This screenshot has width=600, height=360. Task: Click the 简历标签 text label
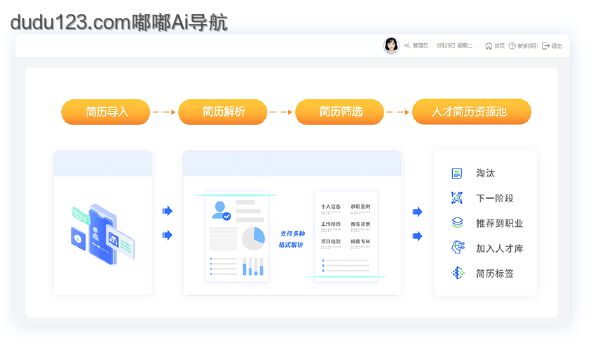tap(494, 274)
